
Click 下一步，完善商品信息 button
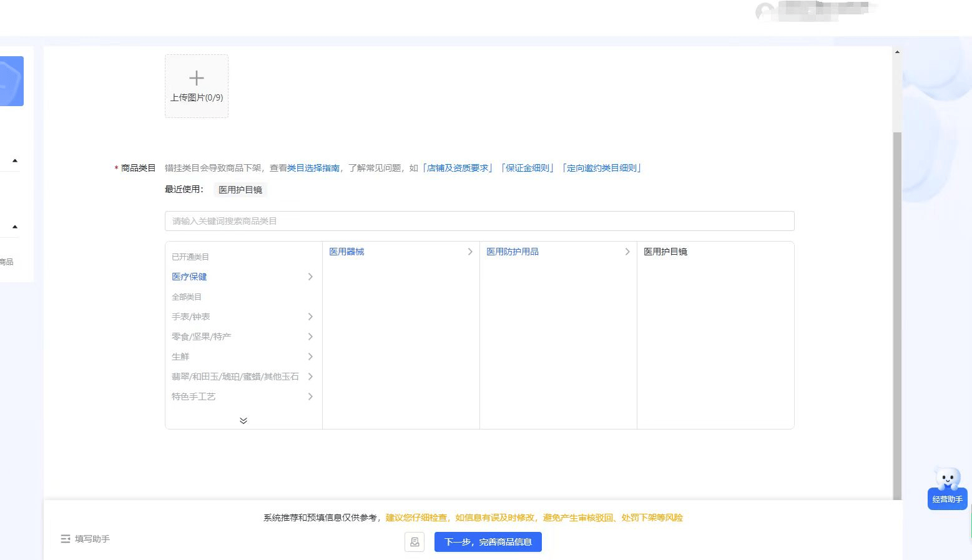488,542
